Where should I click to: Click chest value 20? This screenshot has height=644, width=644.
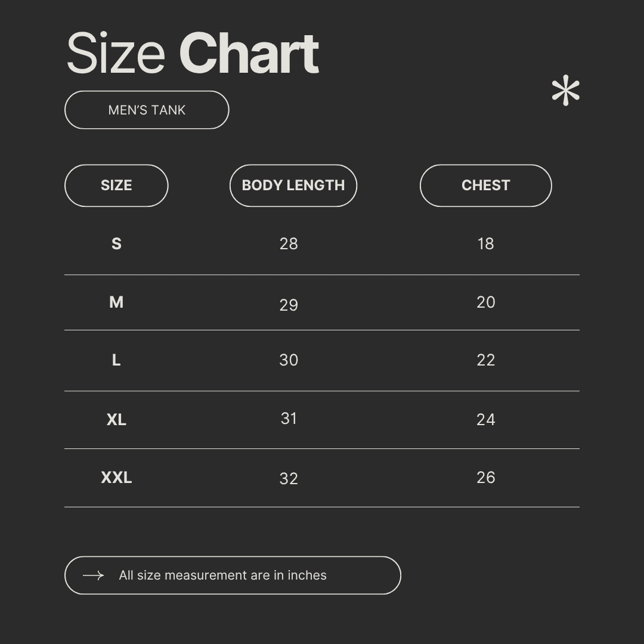(485, 302)
